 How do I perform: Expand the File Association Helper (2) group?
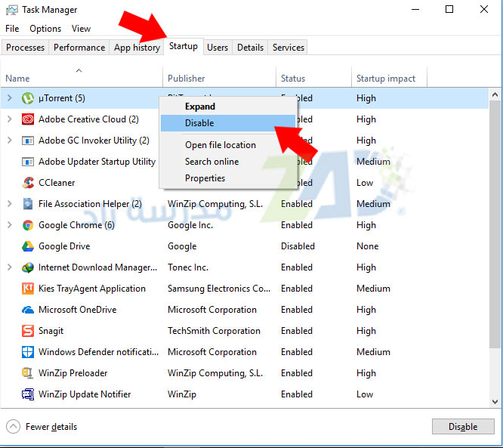click(10, 204)
